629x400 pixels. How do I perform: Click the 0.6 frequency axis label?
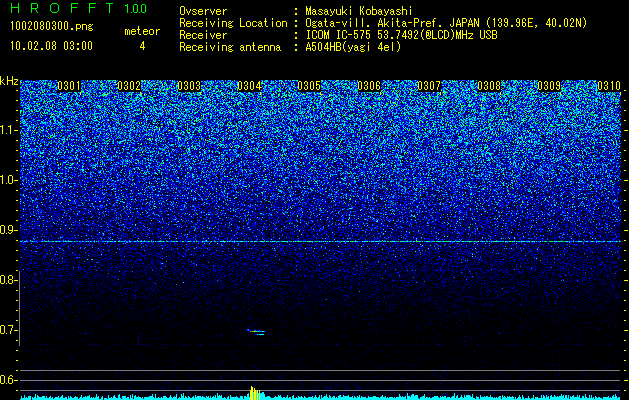(x=7, y=380)
